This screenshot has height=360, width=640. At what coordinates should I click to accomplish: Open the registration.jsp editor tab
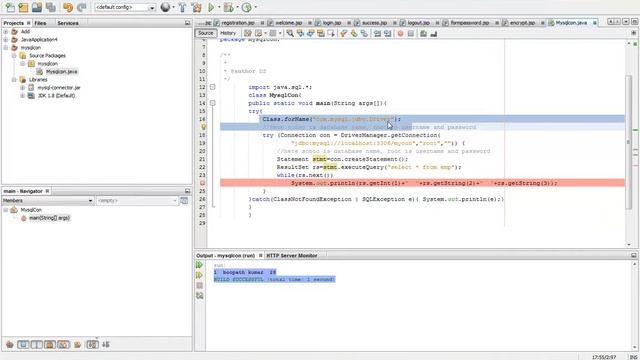(x=238, y=23)
